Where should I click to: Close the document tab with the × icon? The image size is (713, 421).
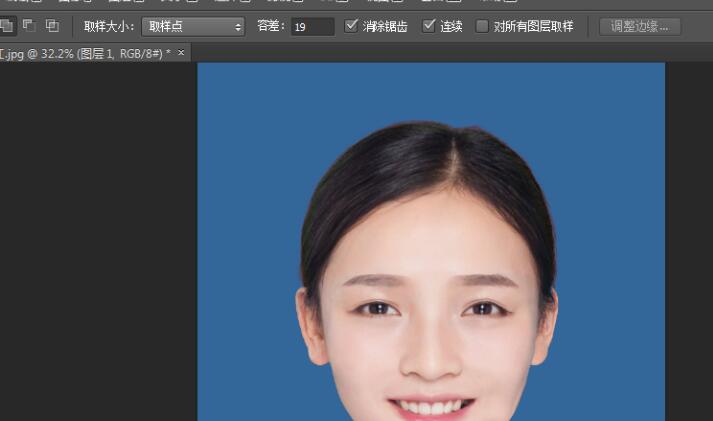coord(181,52)
